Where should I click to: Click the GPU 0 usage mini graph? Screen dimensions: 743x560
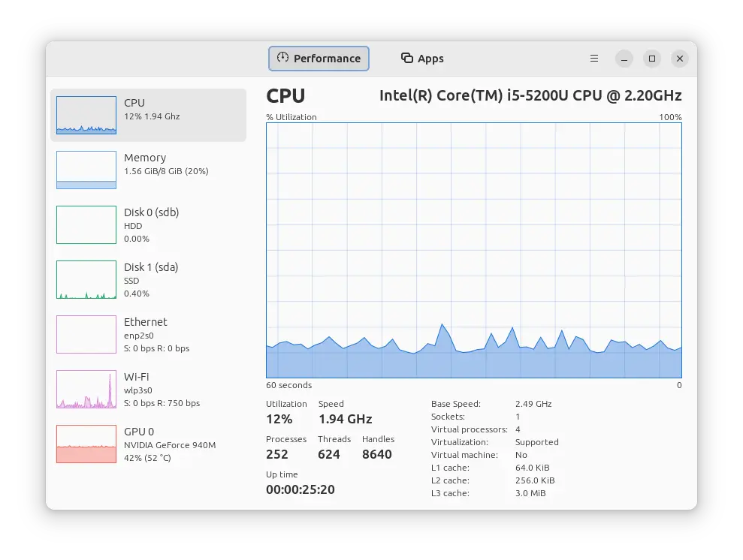tap(86, 444)
